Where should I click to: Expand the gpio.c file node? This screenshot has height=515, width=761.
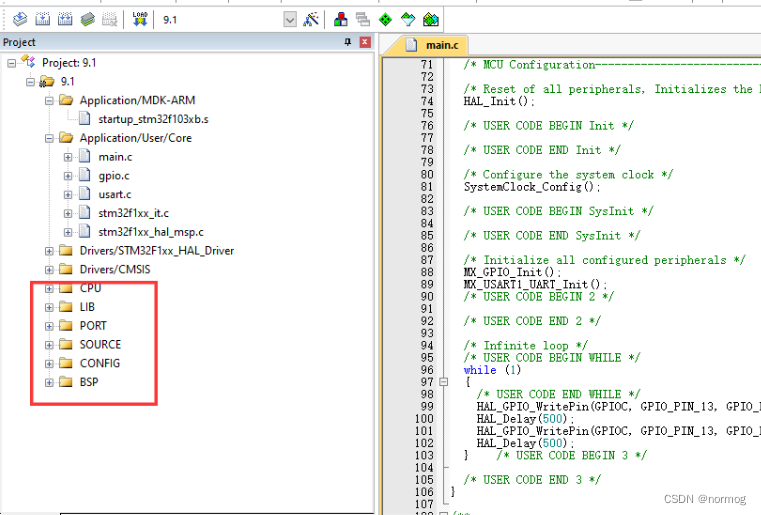68,176
